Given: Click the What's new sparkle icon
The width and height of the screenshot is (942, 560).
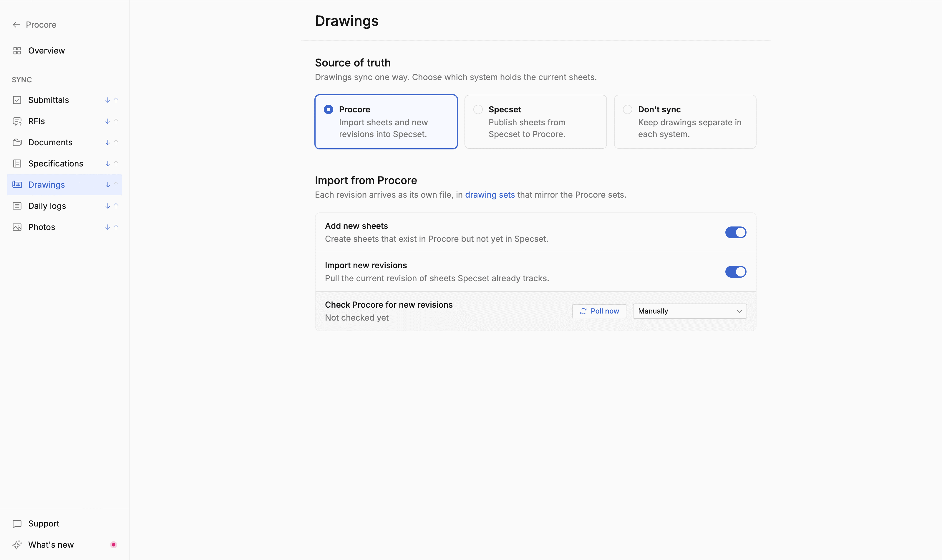Looking at the screenshot, I should (17, 545).
